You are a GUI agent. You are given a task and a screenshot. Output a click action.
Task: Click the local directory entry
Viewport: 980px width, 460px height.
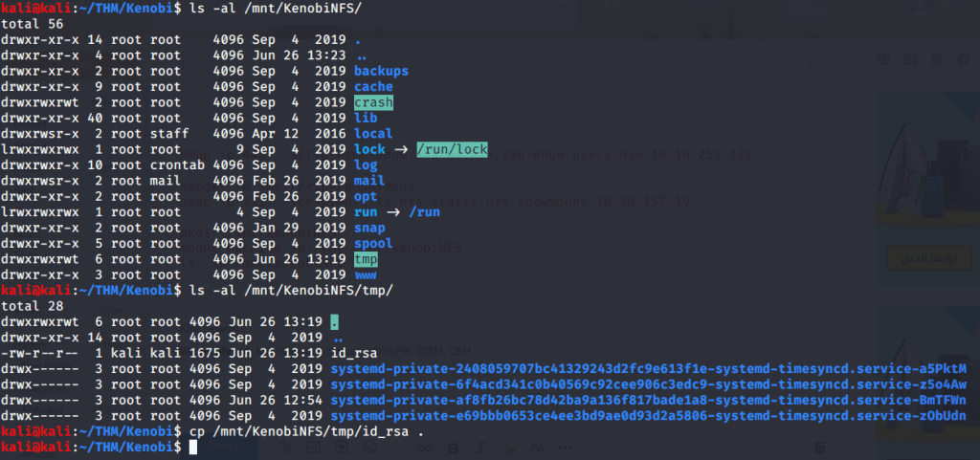pos(373,134)
